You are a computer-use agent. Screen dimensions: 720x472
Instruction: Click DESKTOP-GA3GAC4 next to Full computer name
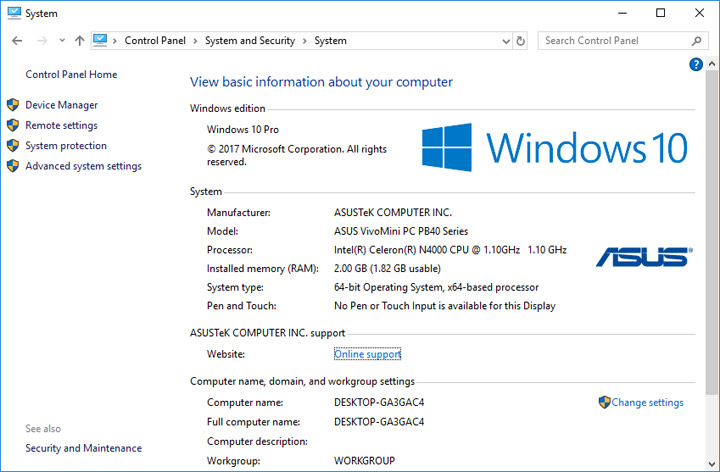pyautogui.click(x=379, y=422)
